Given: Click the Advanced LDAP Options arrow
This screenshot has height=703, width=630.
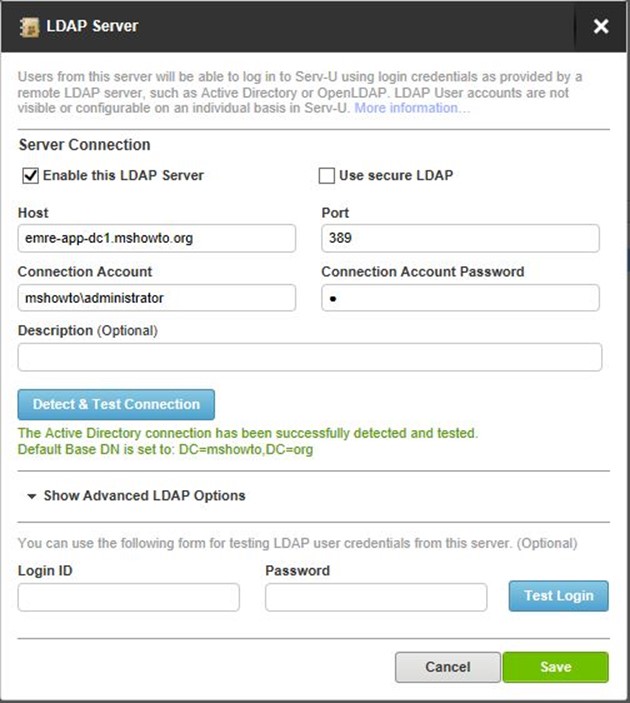Looking at the screenshot, I should (x=31, y=496).
